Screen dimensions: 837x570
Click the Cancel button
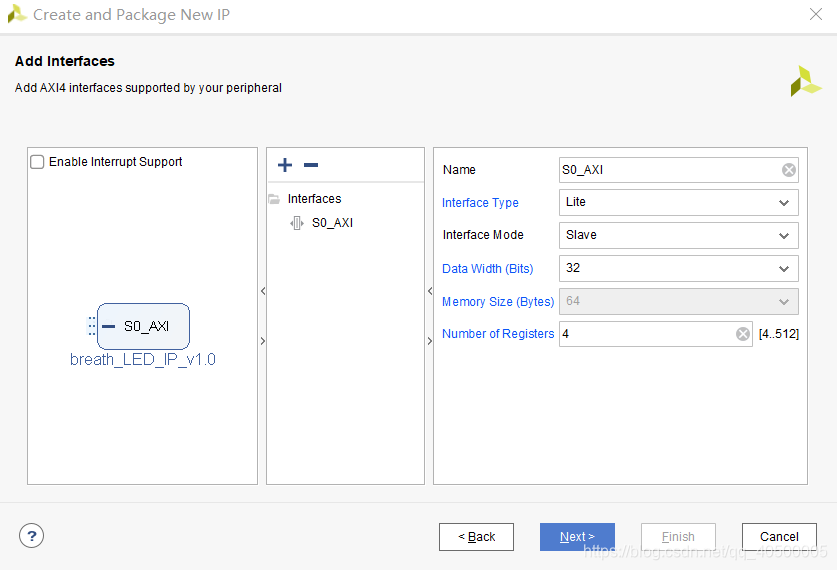[x=779, y=537]
